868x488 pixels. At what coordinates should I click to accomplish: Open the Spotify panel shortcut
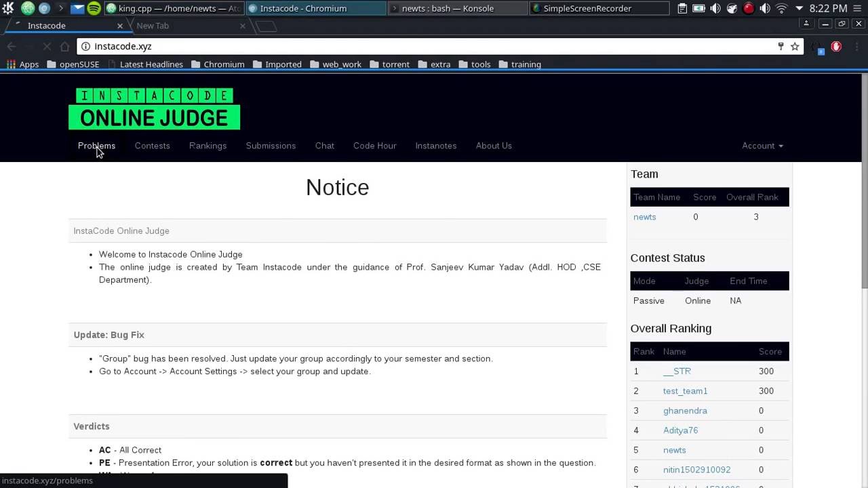tap(94, 8)
